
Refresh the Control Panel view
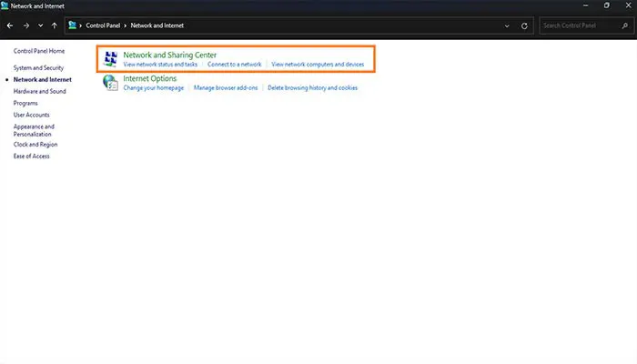pyautogui.click(x=524, y=25)
